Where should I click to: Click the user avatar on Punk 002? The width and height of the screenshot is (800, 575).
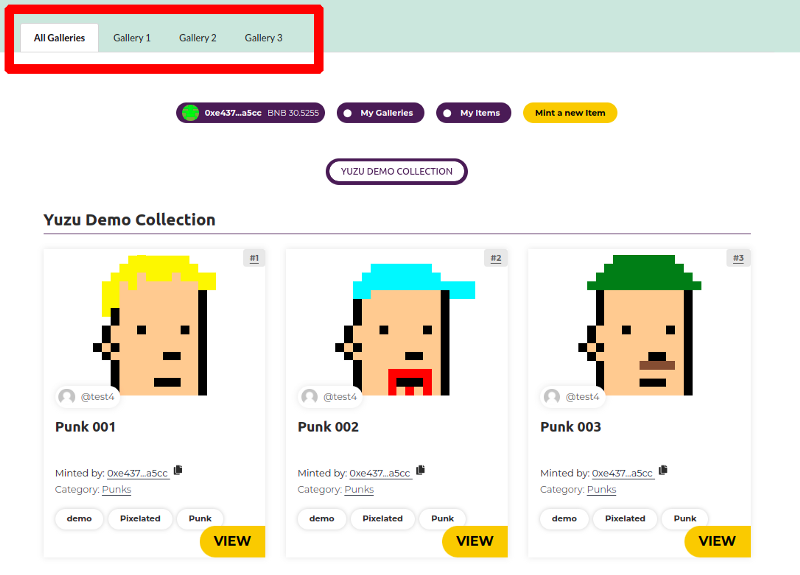309,396
